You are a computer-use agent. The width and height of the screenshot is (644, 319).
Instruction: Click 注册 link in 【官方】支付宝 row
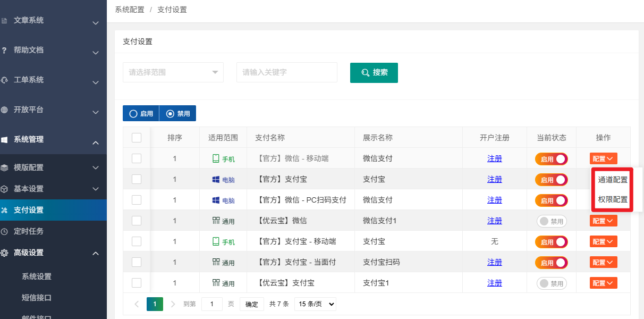pos(495,179)
